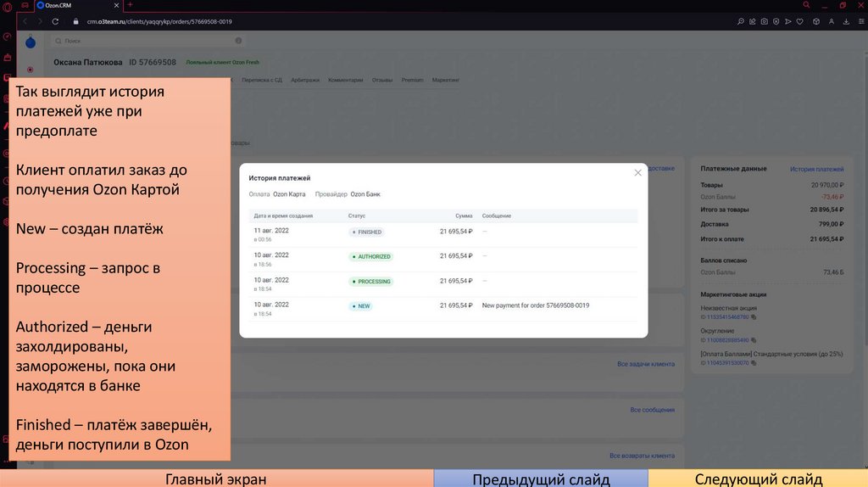868x487 pixels.
Task: Go forward in browser history
Action: 40,21
